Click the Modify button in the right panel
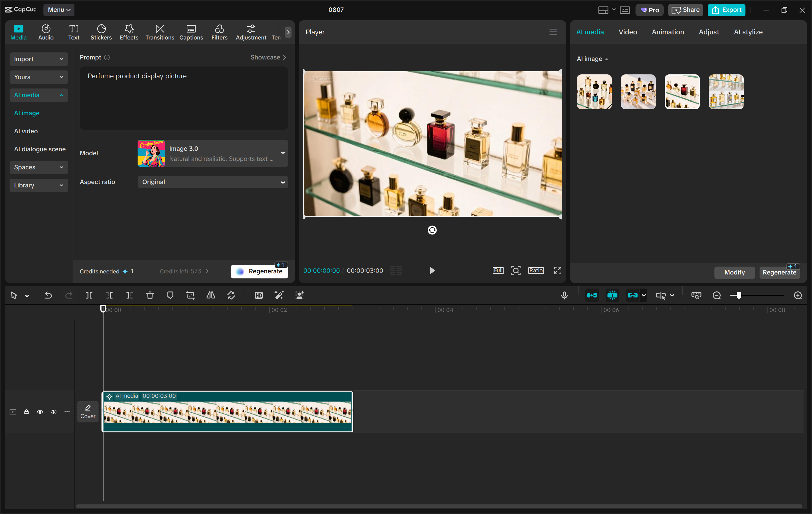Image resolution: width=812 pixels, height=514 pixels. point(734,272)
